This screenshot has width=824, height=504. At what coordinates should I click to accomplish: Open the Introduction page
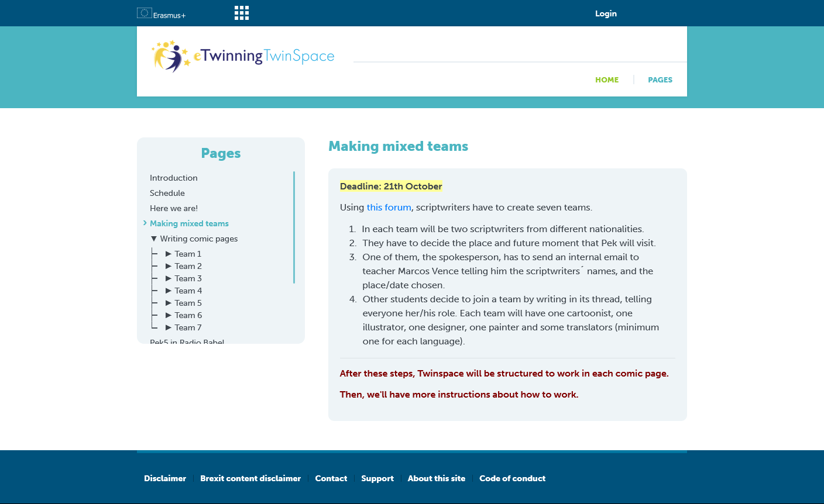pos(174,178)
